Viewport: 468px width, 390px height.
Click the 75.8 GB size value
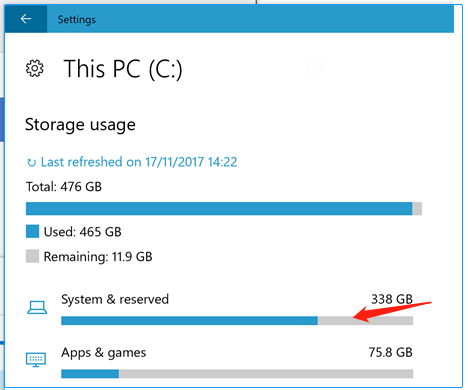click(390, 352)
